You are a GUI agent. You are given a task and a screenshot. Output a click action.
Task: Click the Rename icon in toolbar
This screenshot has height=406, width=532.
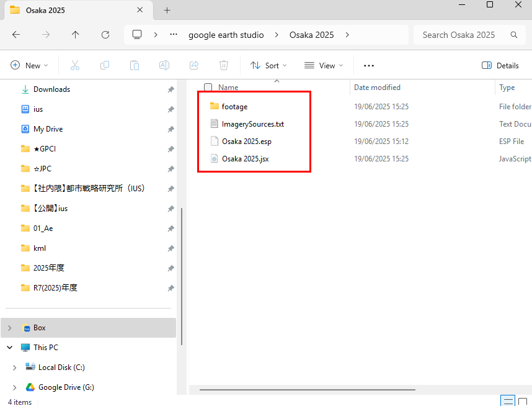[x=164, y=65]
